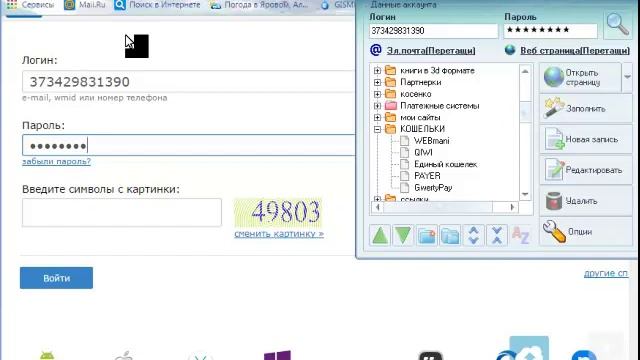This screenshot has height=360, width=640.
Task: Click the сменить картинку link
Action: coord(279,234)
